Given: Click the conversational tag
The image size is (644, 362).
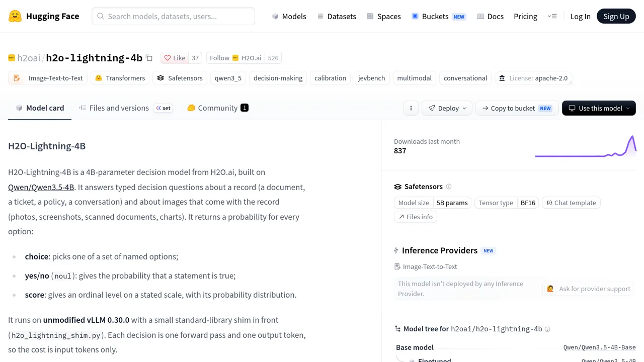Looking at the screenshot, I should (x=465, y=78).
